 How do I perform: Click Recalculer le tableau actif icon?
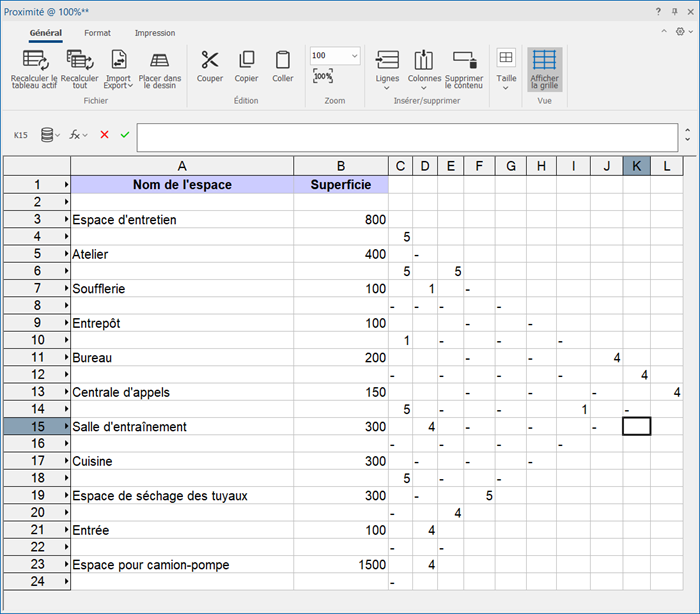point(35,60)
